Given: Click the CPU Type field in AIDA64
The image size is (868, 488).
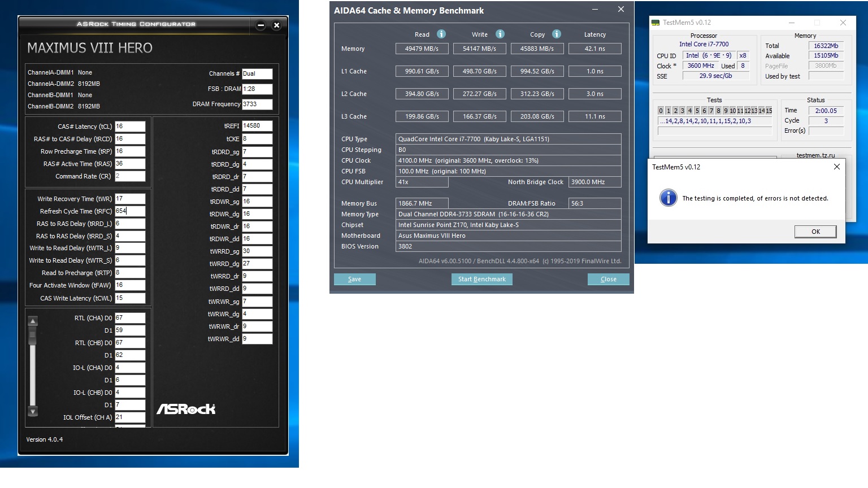Looking at the screenshot, I should (x=509, y=139).
